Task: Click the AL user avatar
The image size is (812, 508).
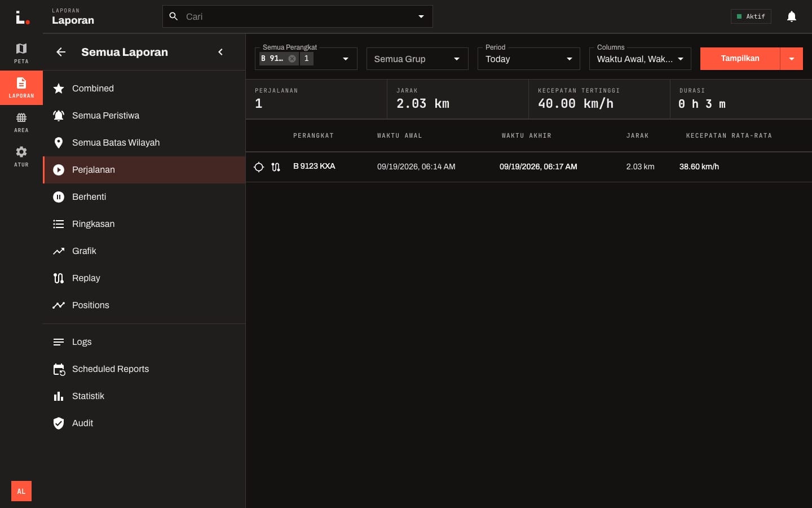Action: pos(21,491)
